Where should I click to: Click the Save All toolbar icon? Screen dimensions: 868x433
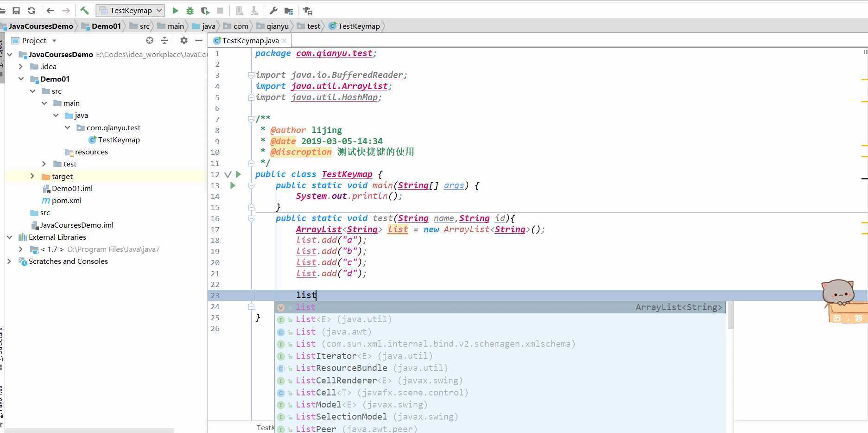point(16,10)
